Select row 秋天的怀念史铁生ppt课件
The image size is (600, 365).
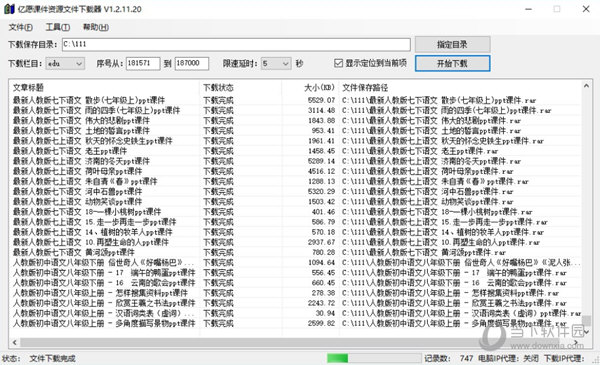point(295,141)
